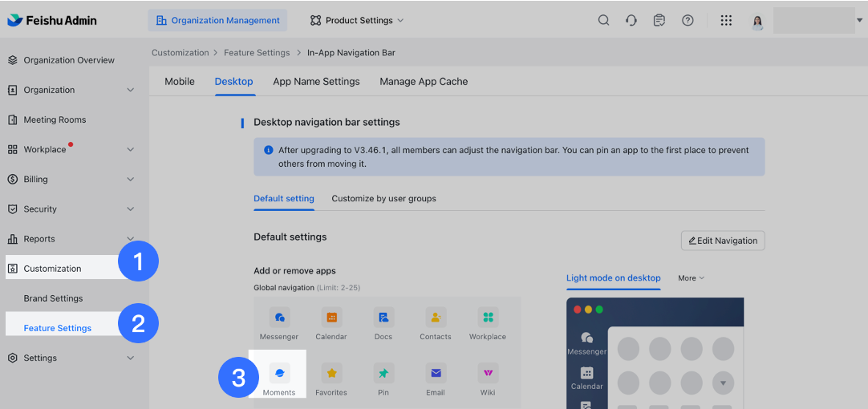Select the Desktop tab
Image resolution: width=868 pixels, height=409 pixels.
click(233, 81)
